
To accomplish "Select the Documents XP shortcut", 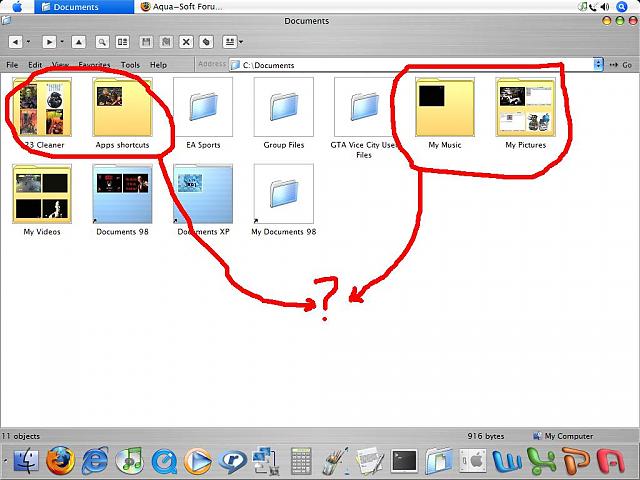I will coord(203,200).
